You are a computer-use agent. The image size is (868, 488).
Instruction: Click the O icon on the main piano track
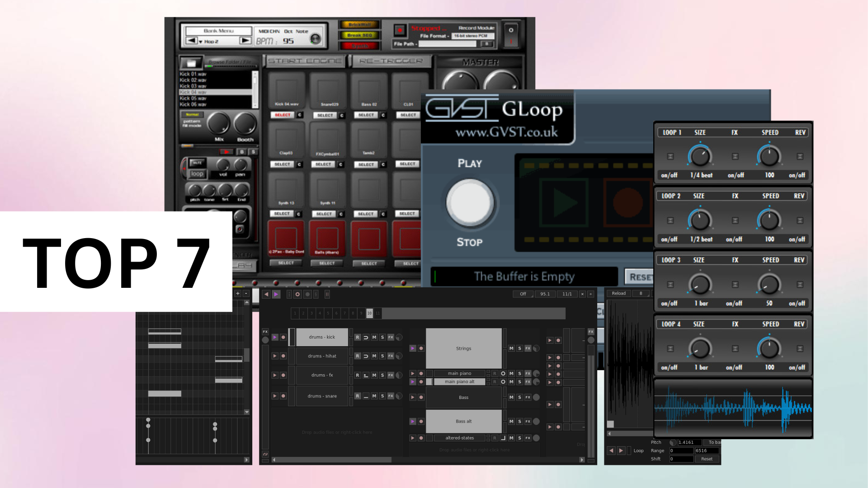pos(503,374)
